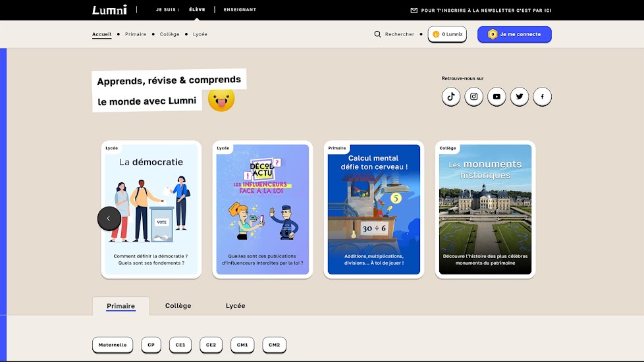Show previous carousel cards

[109, 219]
